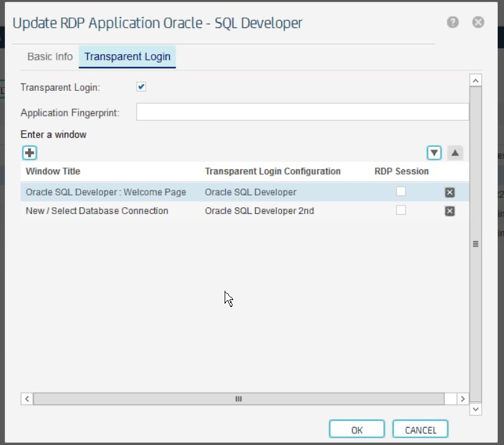504x445 pixels.
Task: Click vertical scrollbar down arrow
Action: pyautogui.click(x=475, y=410)
